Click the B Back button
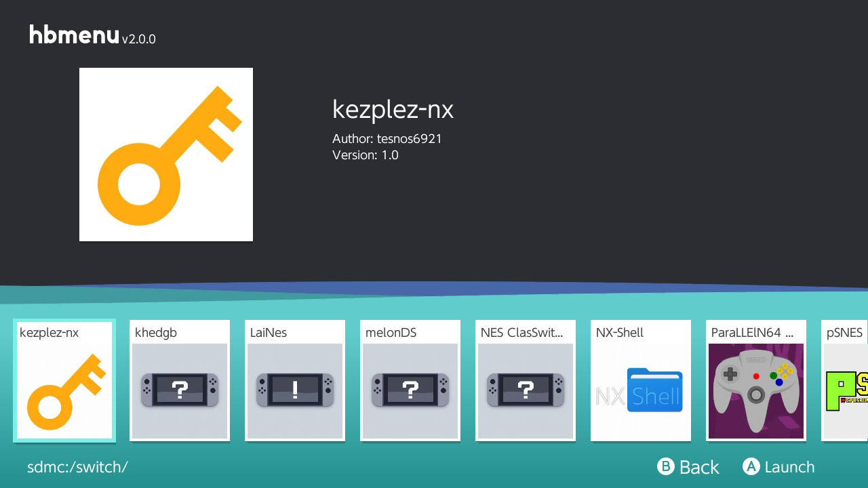The image size is (868, 488). [688, 467]
